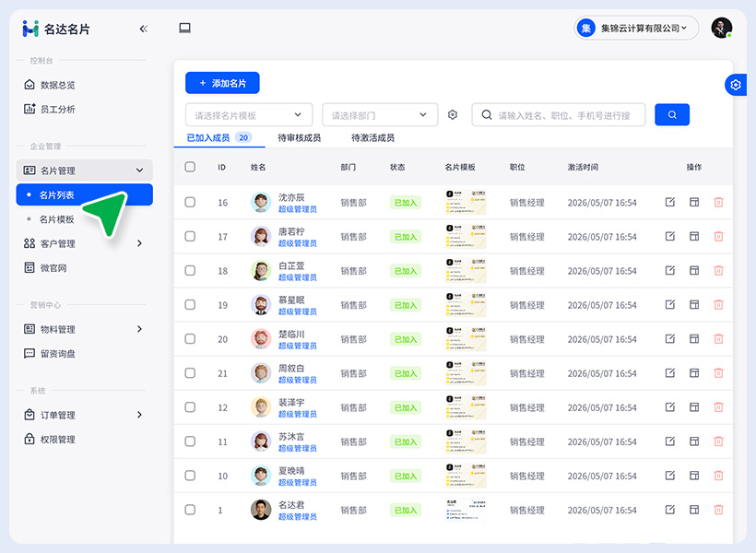The height and width of the screenshot is (553, 756).
Task: Click 超级管理员 link under 沈亦辰
Action: [x=298, y=209]
